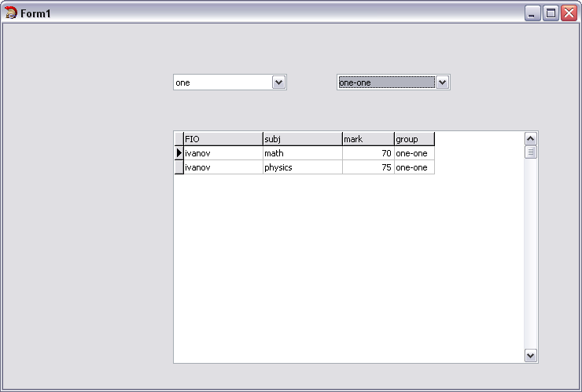Maximize the Form1 window
Viewport: 582px width, 392px height.
(551, 13)
